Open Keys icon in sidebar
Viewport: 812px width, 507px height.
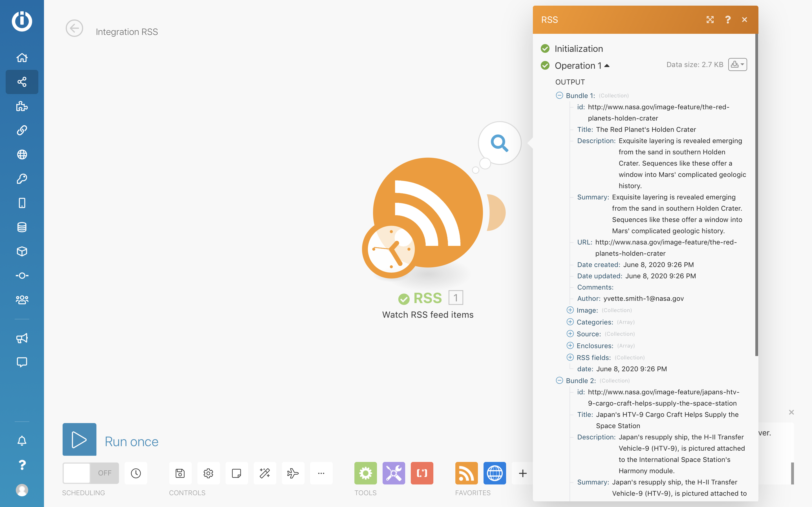[22, 179]
